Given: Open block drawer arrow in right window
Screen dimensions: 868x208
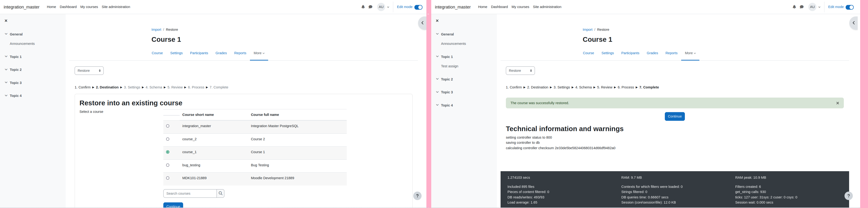Looking at the screenshot, I should click(853, 23).
